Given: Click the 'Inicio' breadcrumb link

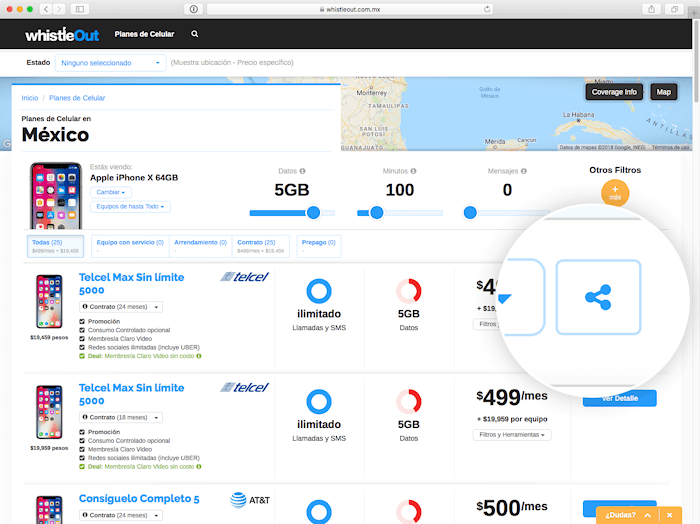Looking at the screenshot, I should click(x=30, y=98).
